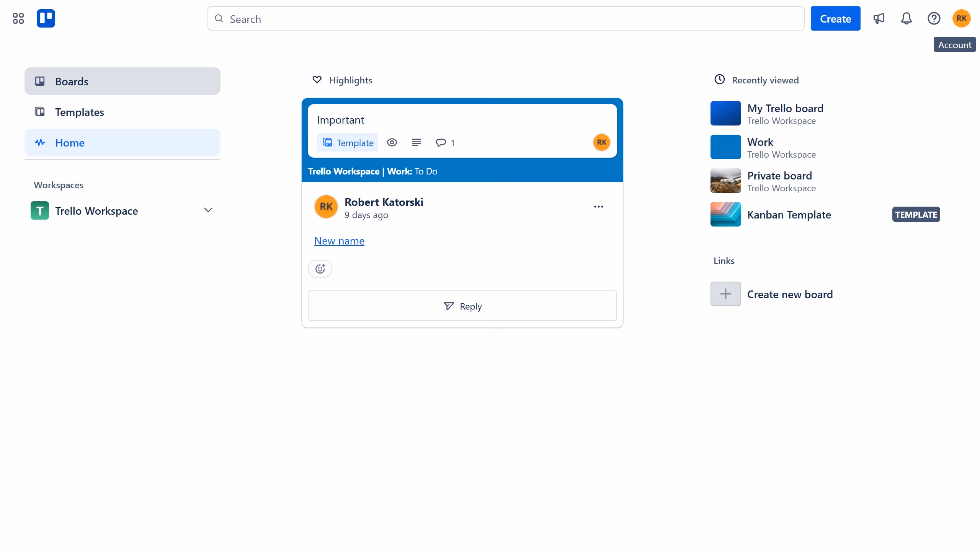Click the 9 days ago timestamp

click(366, 215)
